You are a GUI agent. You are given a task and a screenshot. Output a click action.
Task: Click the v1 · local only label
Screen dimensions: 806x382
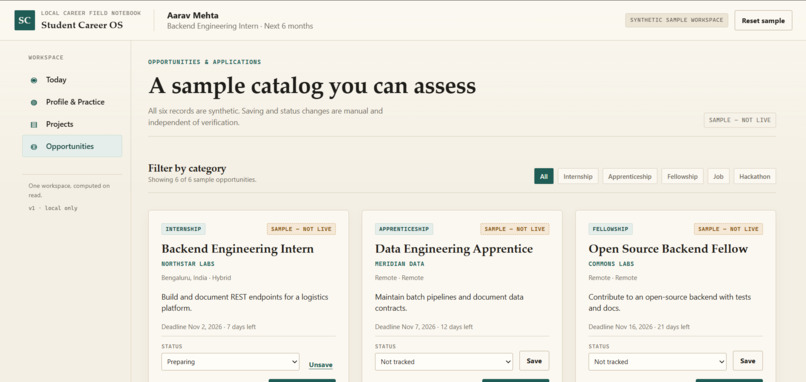coord(53,208)
